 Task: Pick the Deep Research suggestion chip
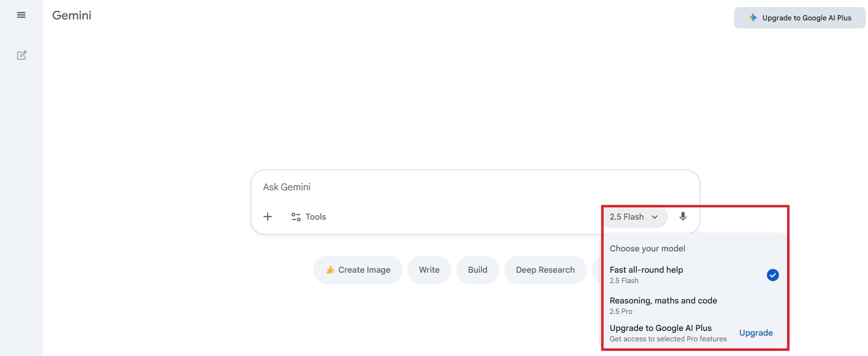pos(545,270)
